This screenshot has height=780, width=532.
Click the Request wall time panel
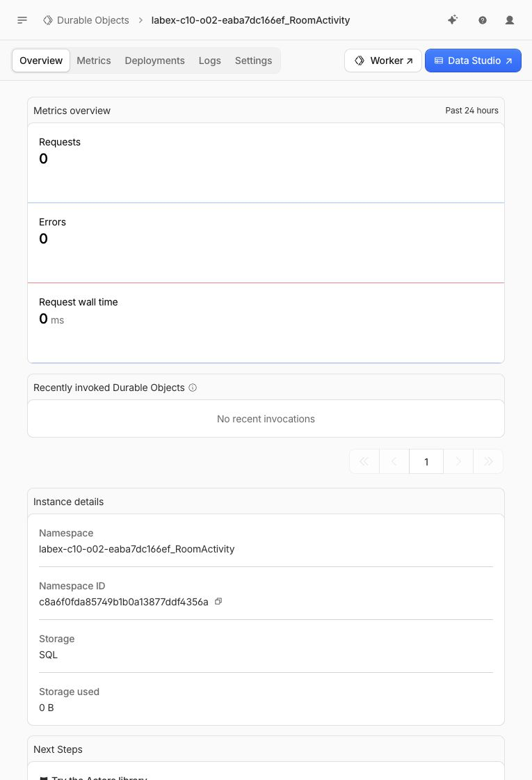266,324
